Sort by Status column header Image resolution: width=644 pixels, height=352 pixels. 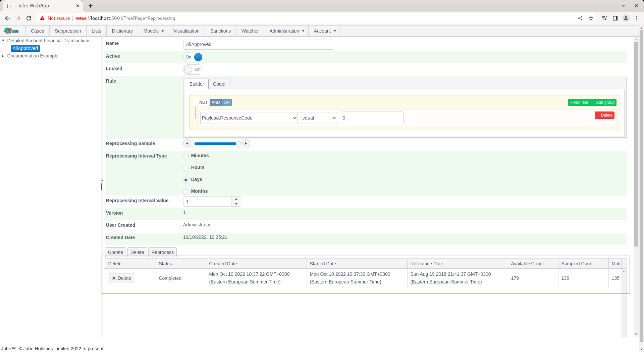181,264
